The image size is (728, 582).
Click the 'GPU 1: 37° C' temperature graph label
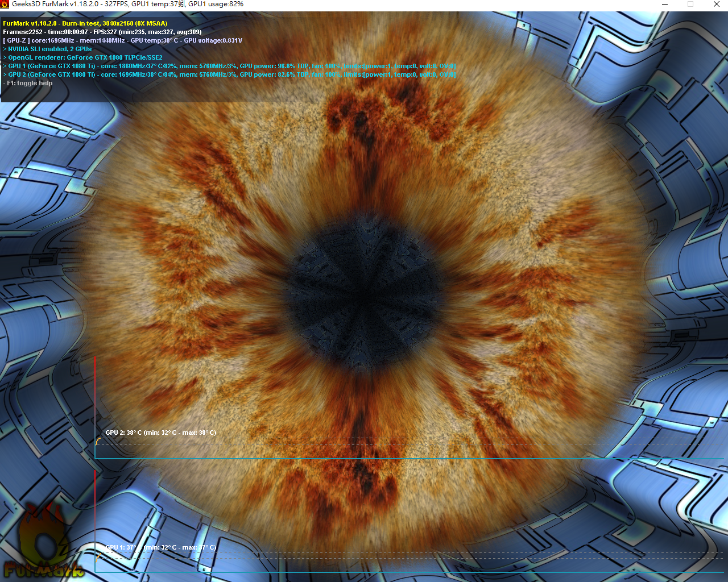tap(161, 547)
